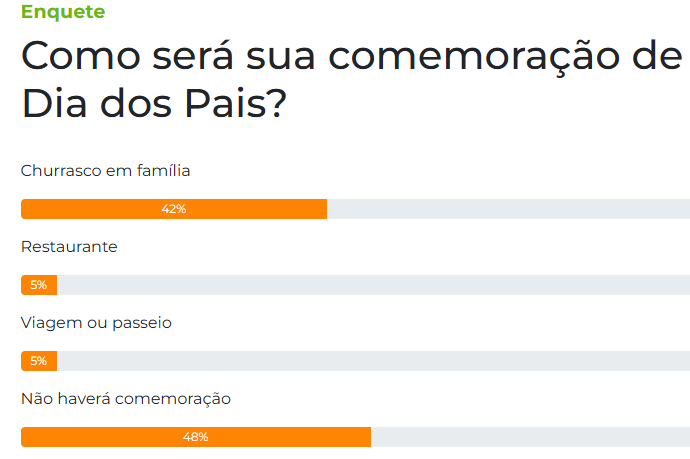Click the 48% orange progress bar
690x459 pixels.
(x=196, y=437)
